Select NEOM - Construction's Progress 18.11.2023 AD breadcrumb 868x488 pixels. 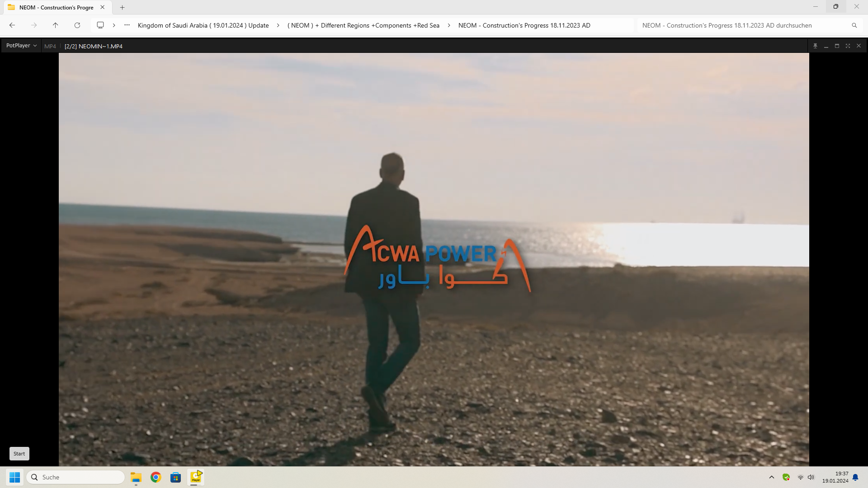click(x=524, y=25)
